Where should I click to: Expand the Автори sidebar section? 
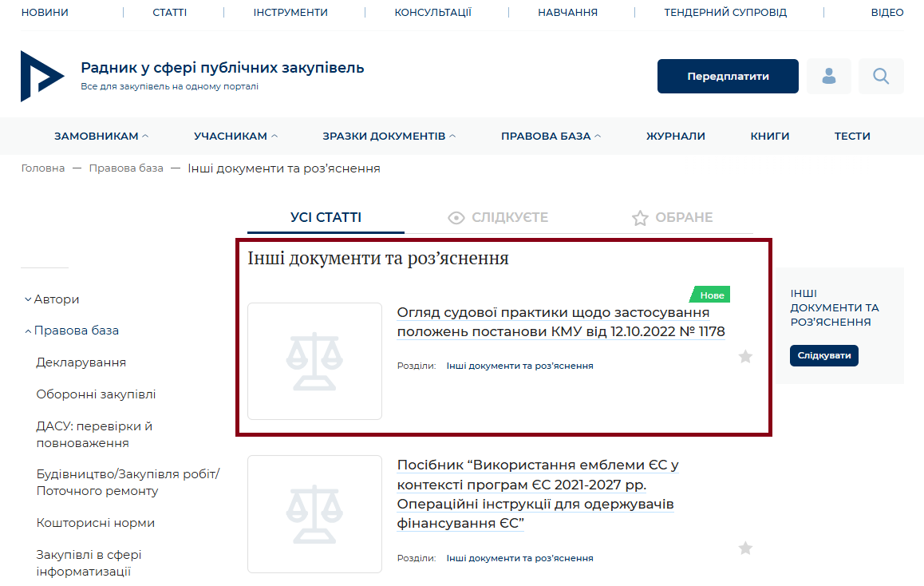coord(52,299)
